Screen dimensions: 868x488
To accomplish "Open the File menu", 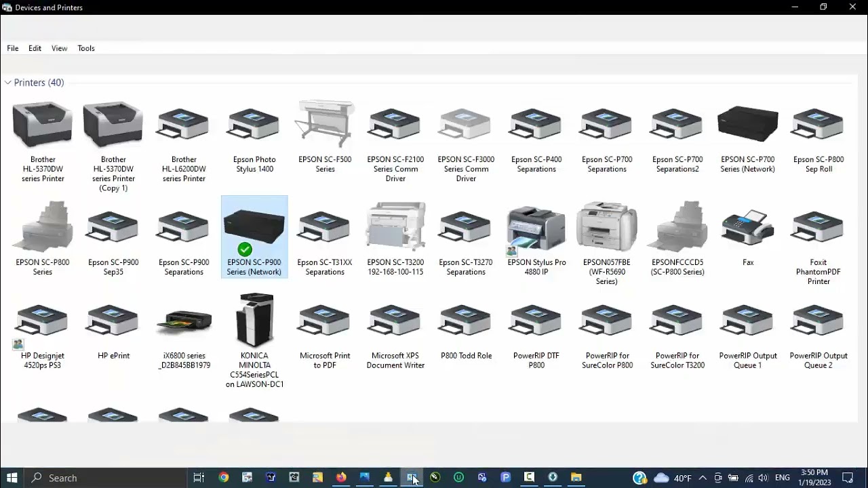I will click(13, 48).
